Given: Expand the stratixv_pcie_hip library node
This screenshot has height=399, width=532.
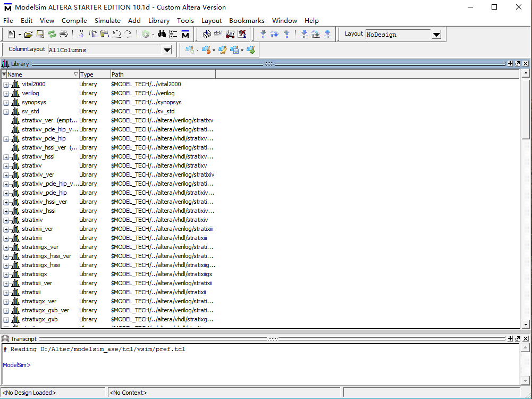Looking at the screenshot, I should tap(6, 139).
